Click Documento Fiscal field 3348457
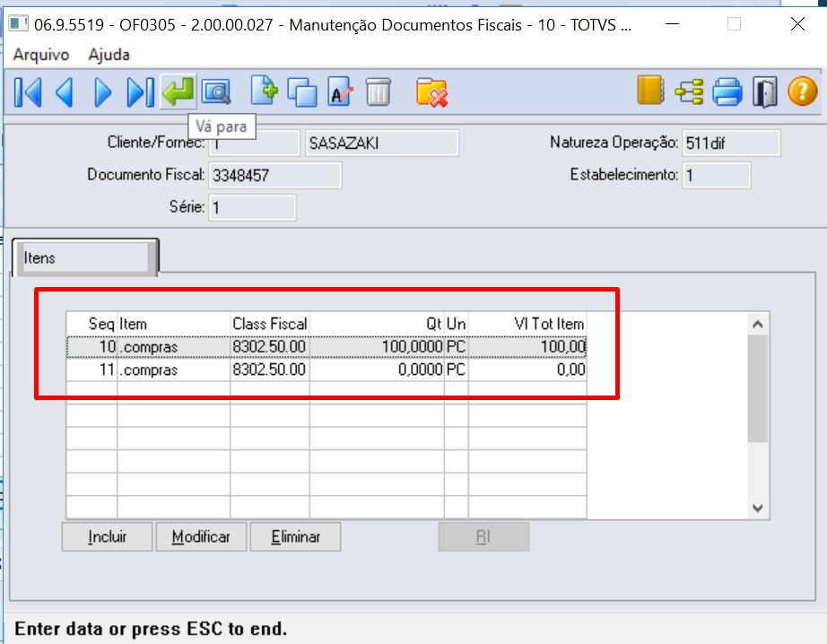Image resolution: width=827 pixels, height=644 pixels. pos(275,175)
